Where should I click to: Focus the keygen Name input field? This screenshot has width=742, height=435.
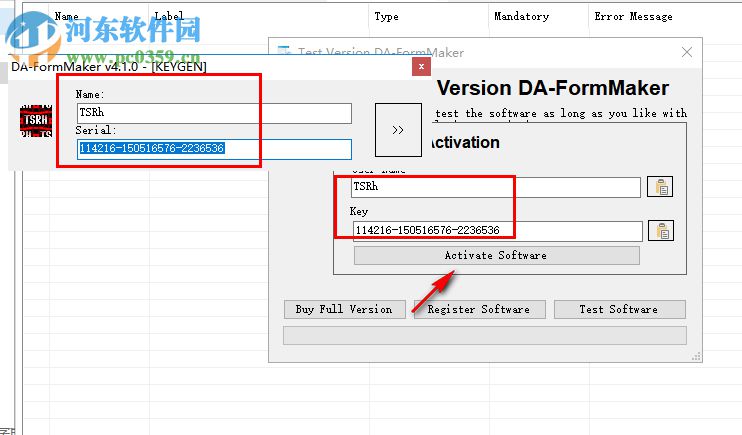(214, 113)
